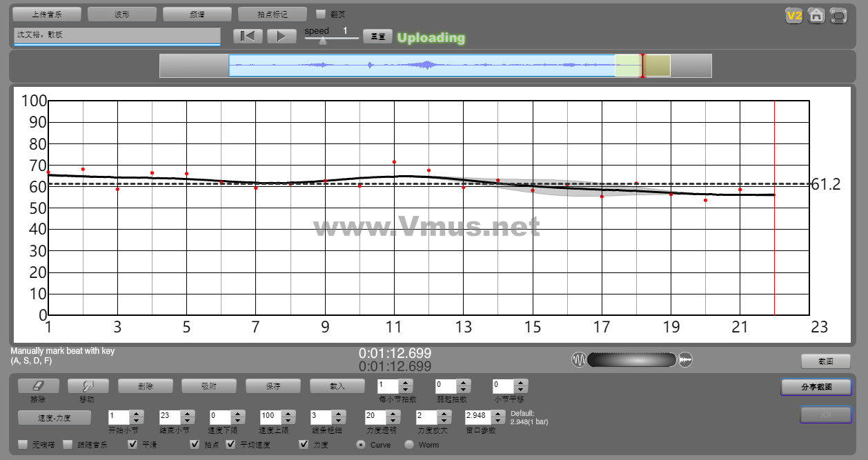This screenshot has height=460, width=868.
Task: Click the speed slider handle
Action: tap(322, 41)
